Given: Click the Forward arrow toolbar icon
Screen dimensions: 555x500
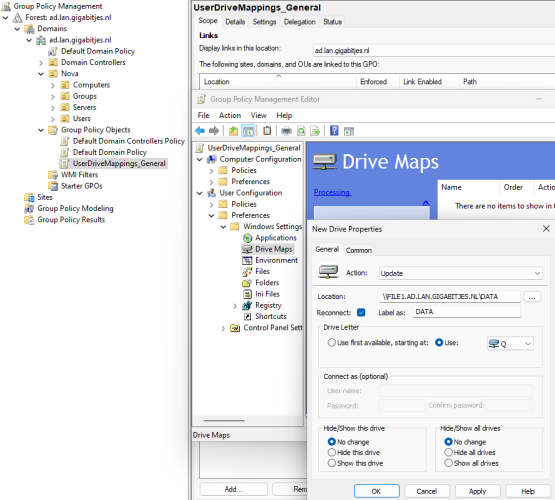Looking at the screenshot, I should 214,131.
